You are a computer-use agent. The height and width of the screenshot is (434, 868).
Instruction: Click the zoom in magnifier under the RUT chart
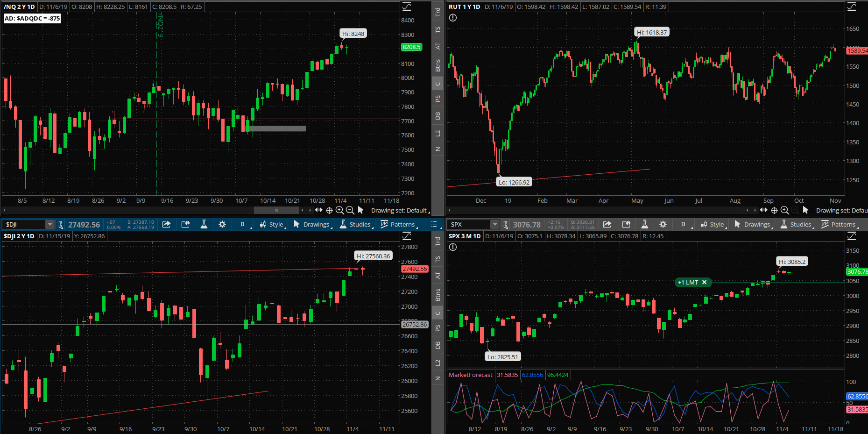[784, 210]
